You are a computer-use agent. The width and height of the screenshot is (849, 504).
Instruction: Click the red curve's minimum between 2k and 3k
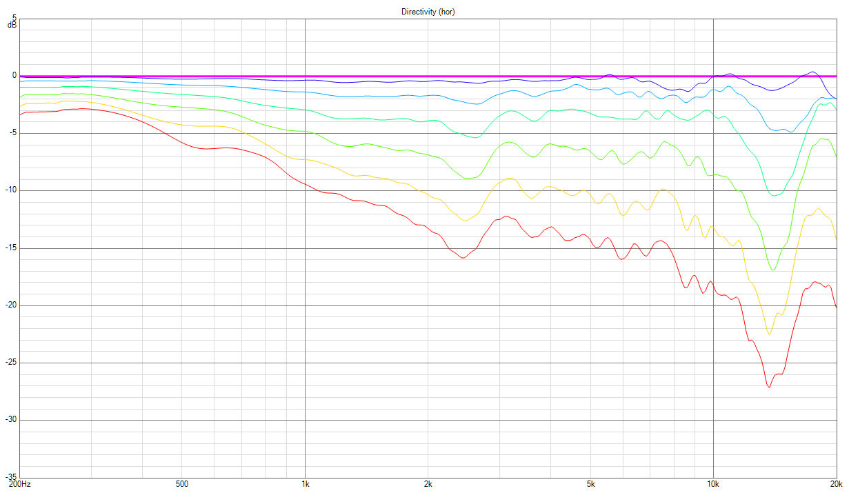462,258
